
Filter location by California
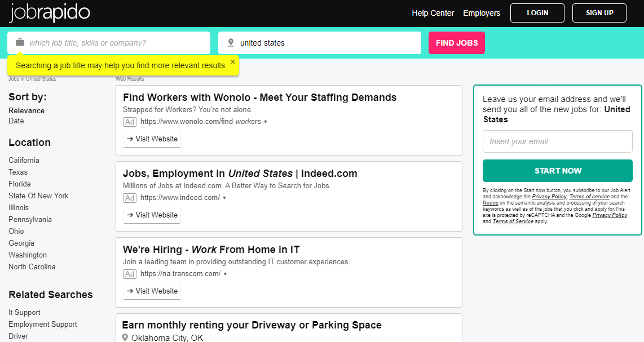point(24,160)
